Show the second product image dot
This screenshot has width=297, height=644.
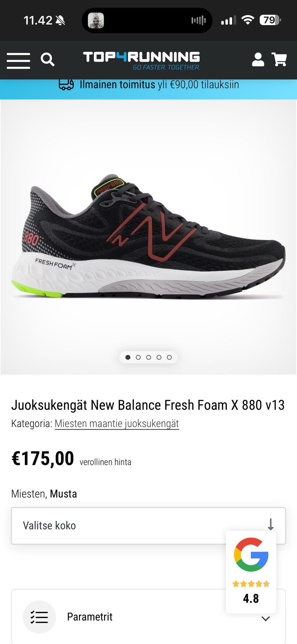click(x=138, y=357)
